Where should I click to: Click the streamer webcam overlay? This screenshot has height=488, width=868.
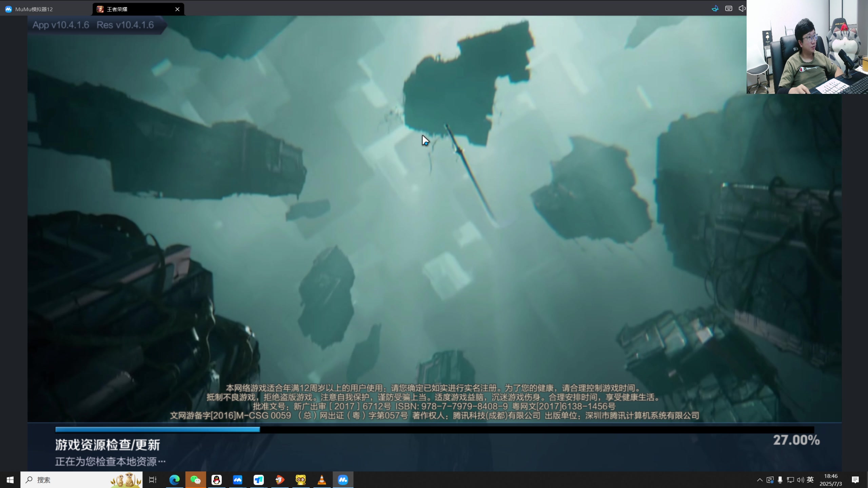(x=807, y=47)
